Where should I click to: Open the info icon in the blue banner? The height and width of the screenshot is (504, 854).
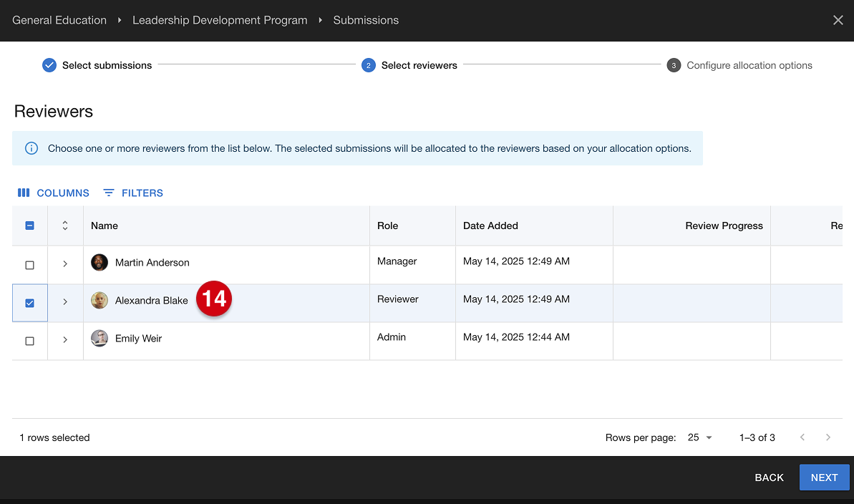31,148
